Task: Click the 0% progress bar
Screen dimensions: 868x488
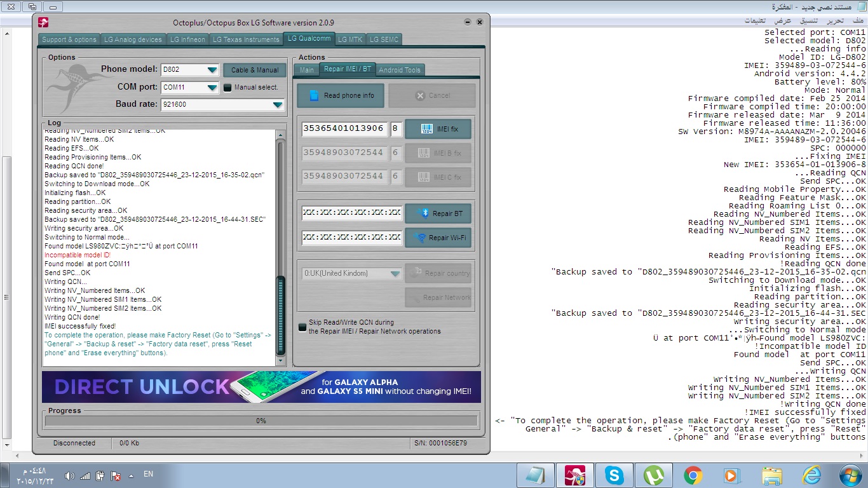Action: coord(261,421)
